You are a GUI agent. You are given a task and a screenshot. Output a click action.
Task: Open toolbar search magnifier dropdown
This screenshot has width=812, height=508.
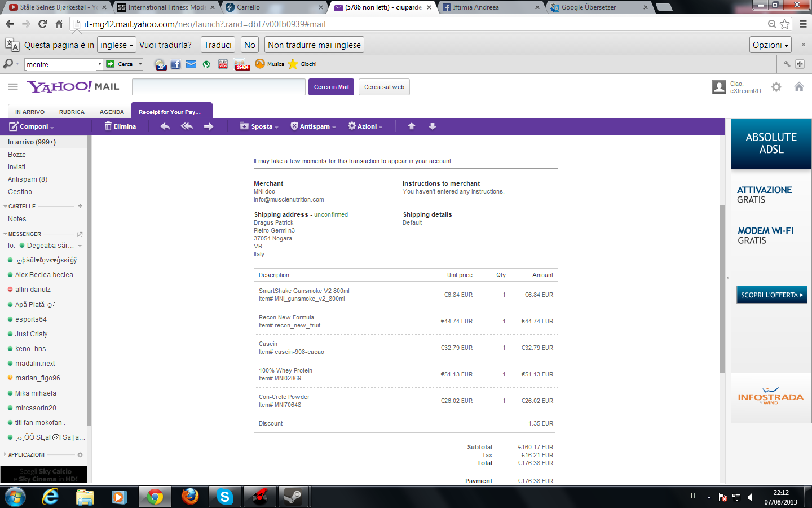(x=11, y=64)
